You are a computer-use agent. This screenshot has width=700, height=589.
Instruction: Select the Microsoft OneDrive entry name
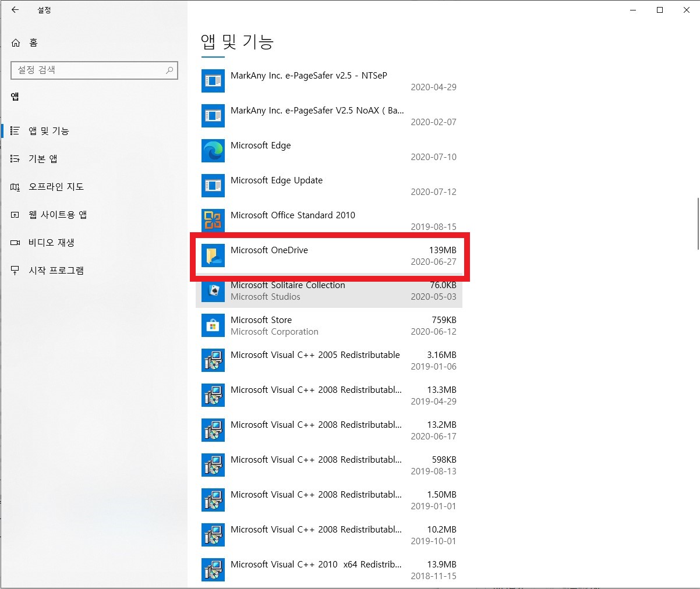[x=269, y=250]
